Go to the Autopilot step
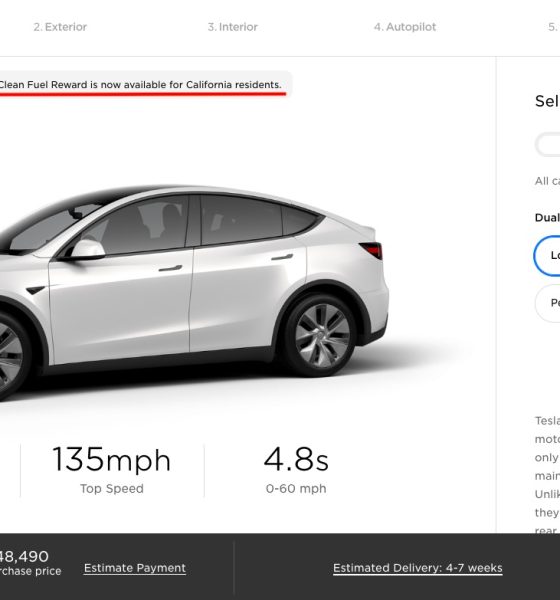The image size is (560, 600). coord(405,27)
